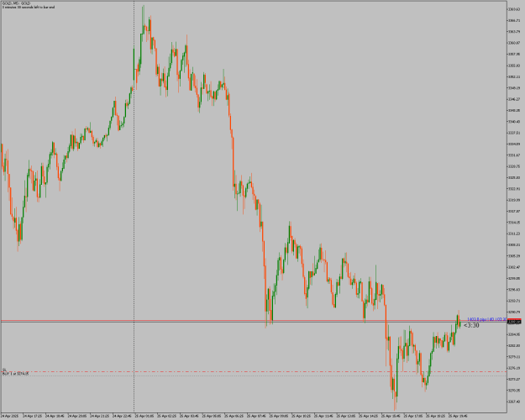The height and width of the screenshot is (420, 525).
Task: Select the vertical dotted day separator line
Action: click(134, 206)
